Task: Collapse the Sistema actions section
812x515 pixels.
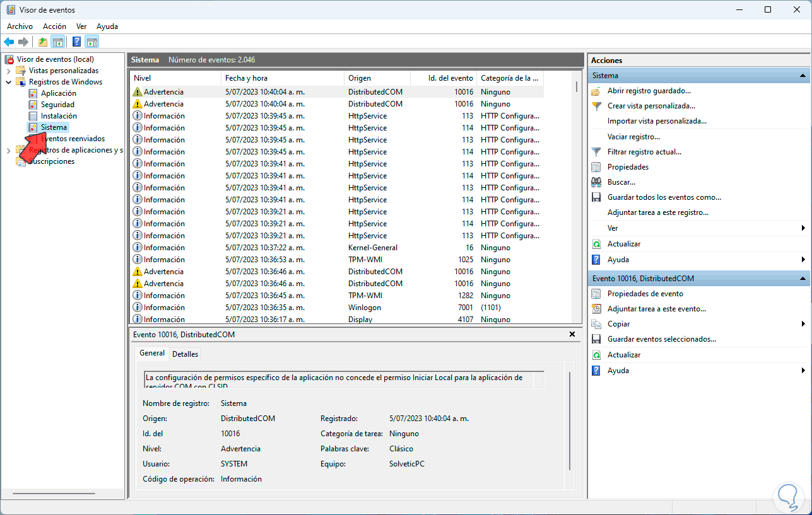Action: [x=803, y=76]
